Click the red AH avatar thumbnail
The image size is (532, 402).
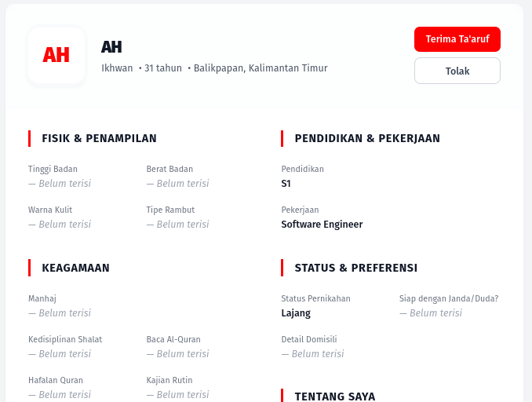pos(56,55)
